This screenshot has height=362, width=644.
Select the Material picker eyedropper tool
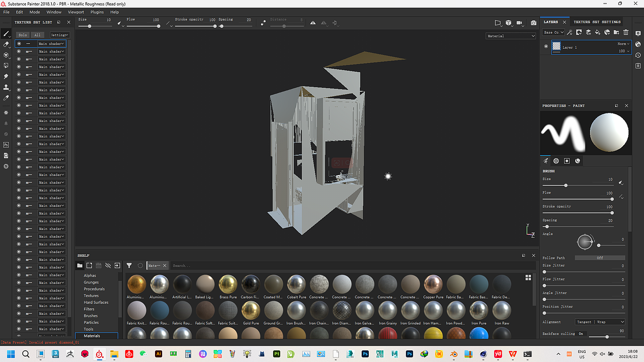tap(7, 98)
